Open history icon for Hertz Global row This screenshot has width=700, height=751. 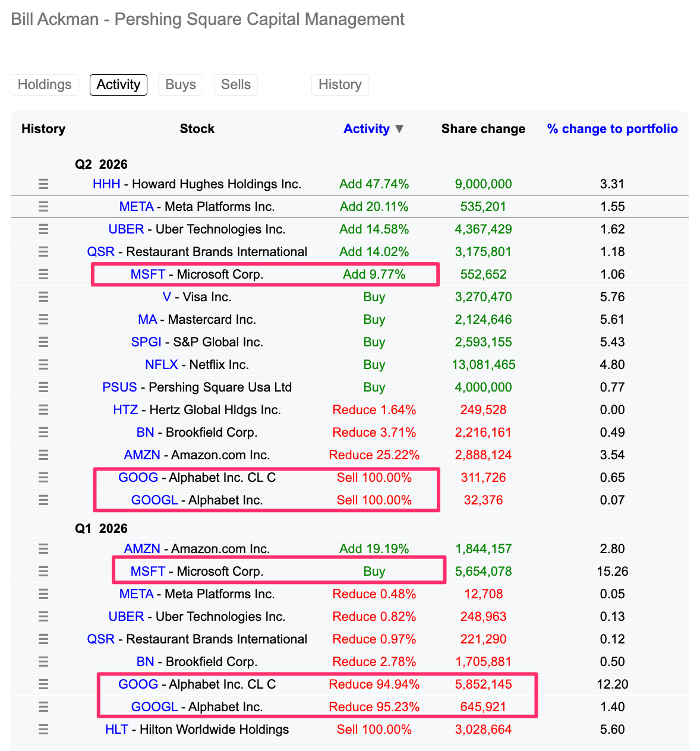click(43, 410)
